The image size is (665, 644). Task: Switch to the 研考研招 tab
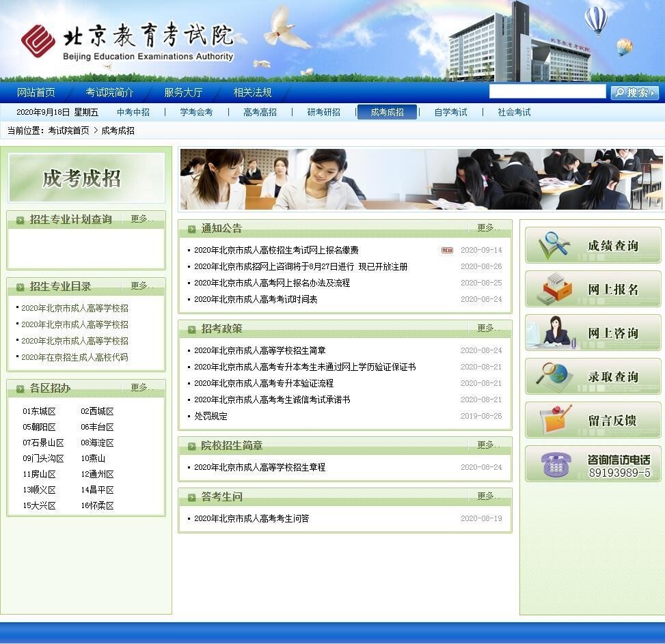click(323, 112)
